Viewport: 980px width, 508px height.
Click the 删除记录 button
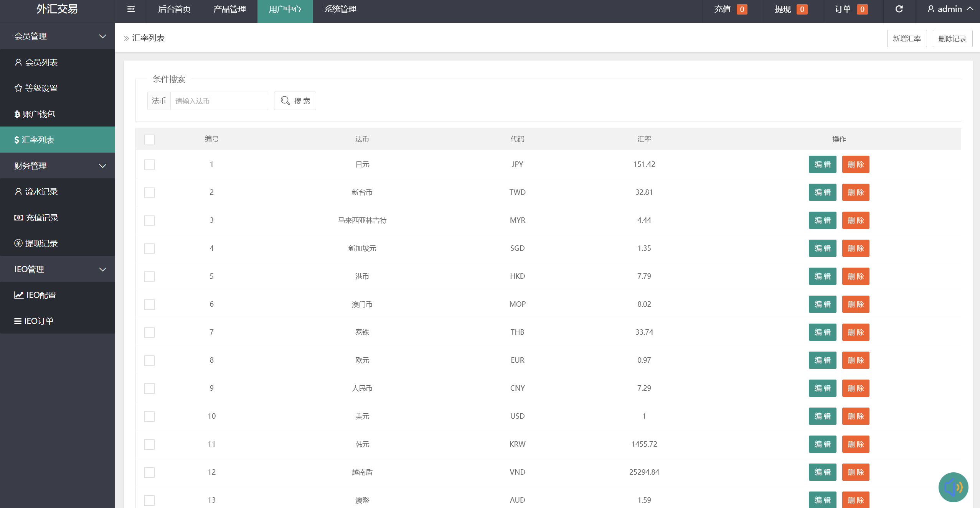(x=952, y=38)
